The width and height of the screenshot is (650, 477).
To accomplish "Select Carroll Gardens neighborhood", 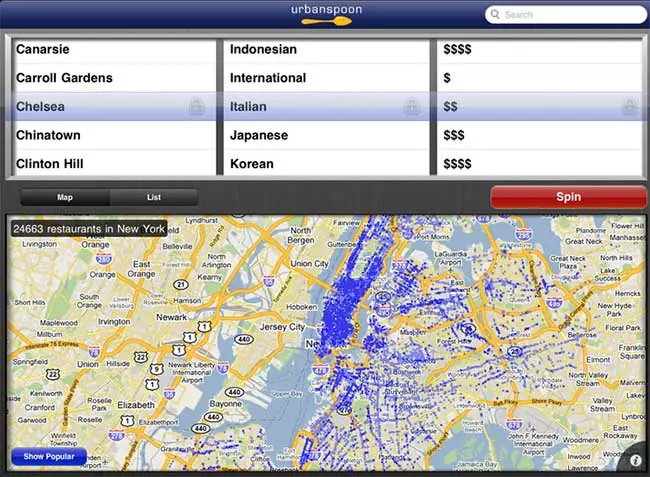I will [113, 78].
